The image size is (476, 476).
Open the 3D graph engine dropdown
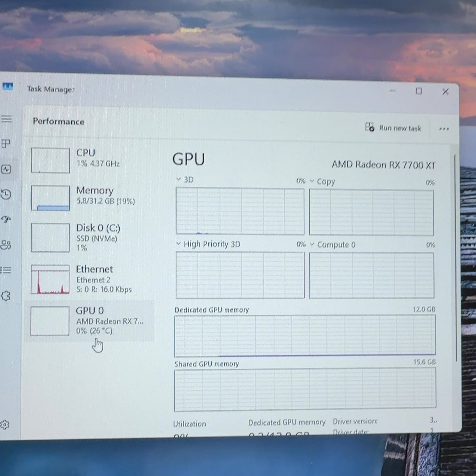point(178,179)
